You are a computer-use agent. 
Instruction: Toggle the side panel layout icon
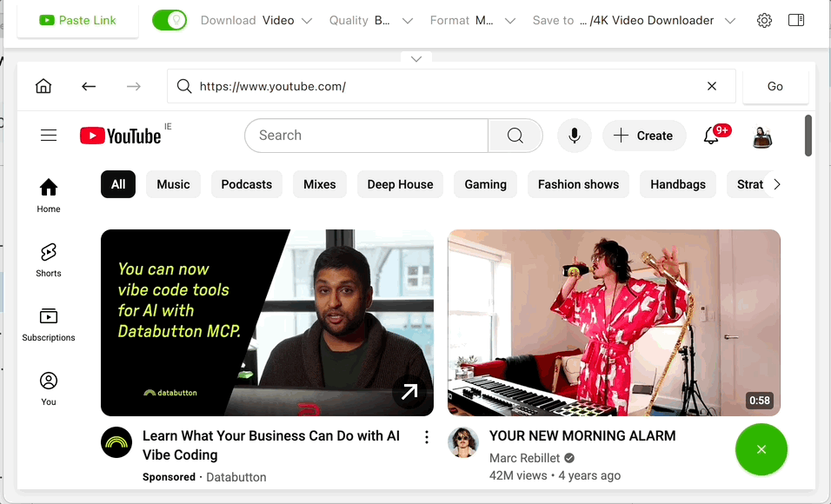coord(796,20)
